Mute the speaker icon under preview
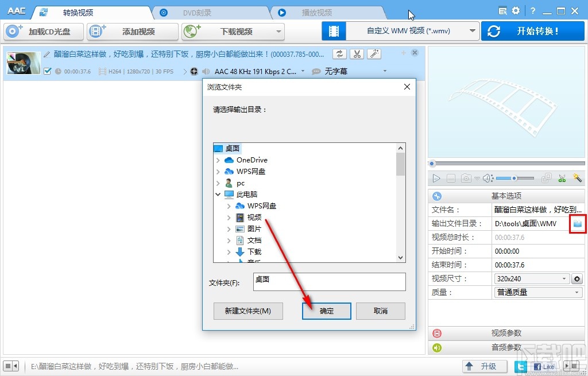The image size is (588, 376). 487,178
